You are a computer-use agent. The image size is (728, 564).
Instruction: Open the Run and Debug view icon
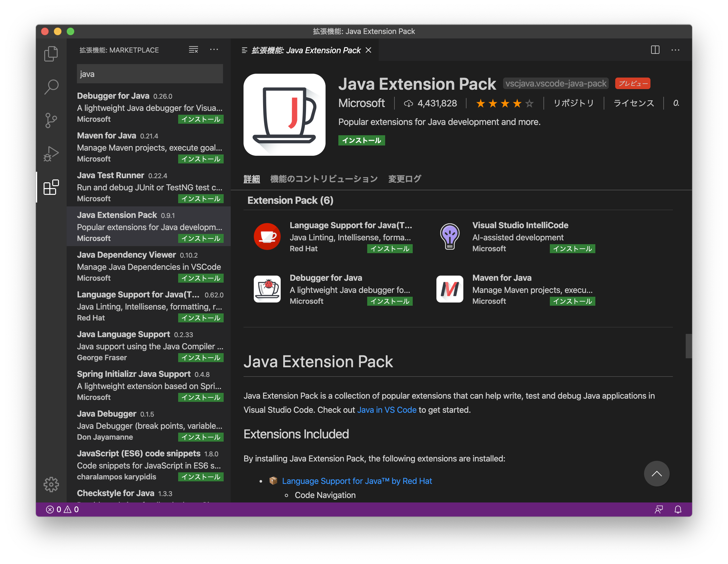coord(51,153)
